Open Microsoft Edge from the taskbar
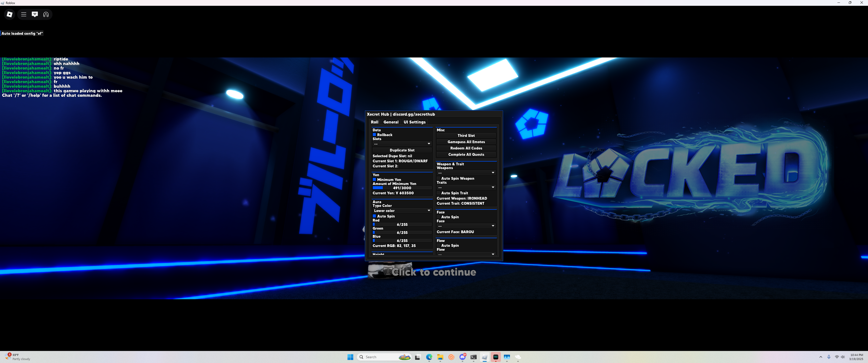 [429, 357]
